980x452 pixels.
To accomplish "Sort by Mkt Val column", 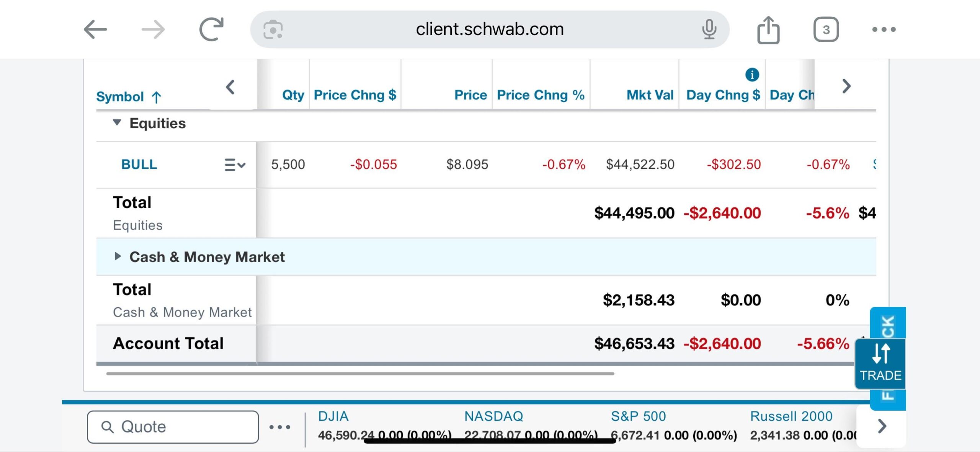I will pos(650,95).
